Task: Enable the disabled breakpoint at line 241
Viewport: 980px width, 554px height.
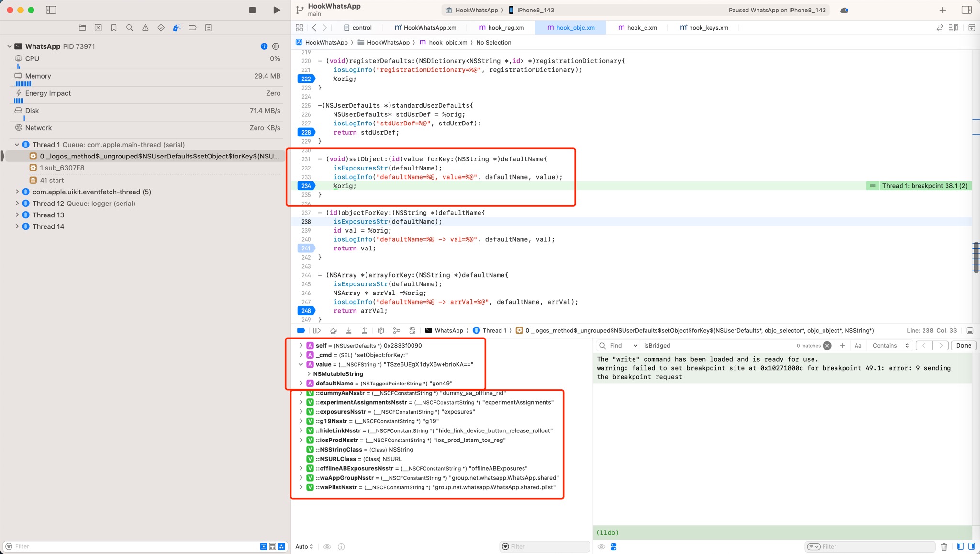Action: pyautogui.click(x=306, y=249)
